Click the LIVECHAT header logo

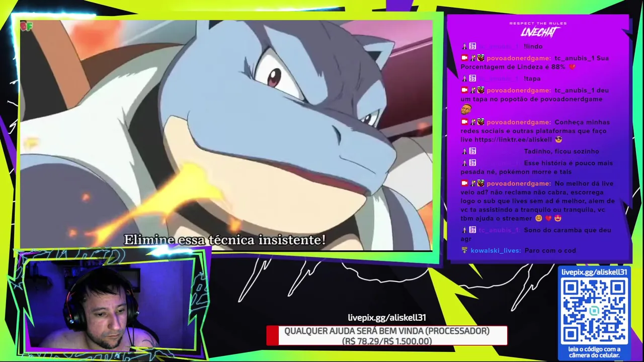(x=540, y=32)
